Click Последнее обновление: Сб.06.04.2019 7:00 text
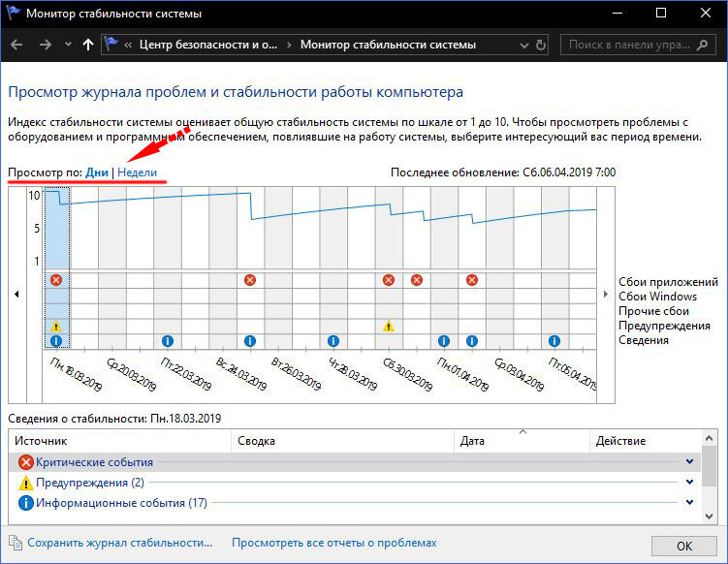This screenshot has width=728, height=564. point(503,172)
